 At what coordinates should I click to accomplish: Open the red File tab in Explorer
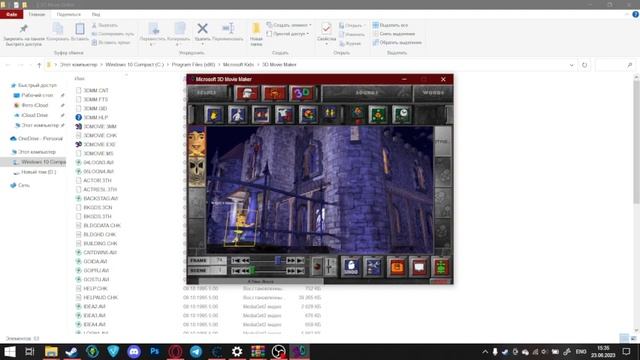click(x=12, y=14)
